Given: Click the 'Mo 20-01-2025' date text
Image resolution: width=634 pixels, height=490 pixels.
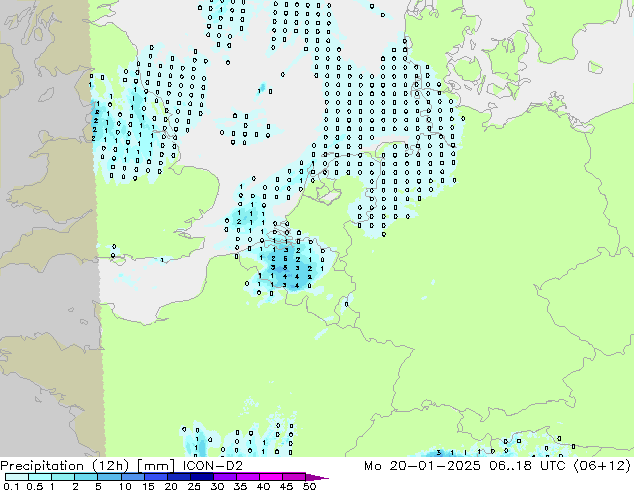Looking at the screenshot, I should pos(423,466).
